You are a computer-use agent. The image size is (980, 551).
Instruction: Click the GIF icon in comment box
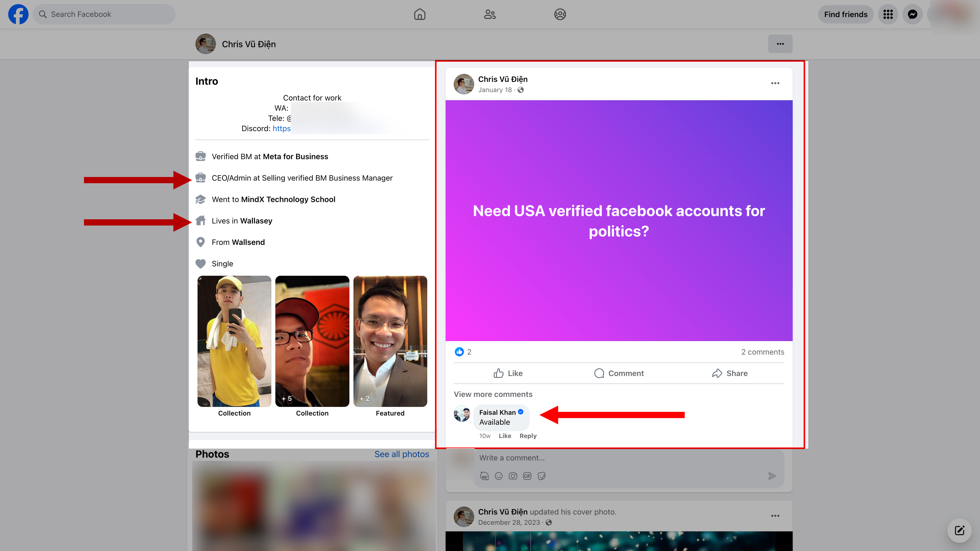(x=527, y=476)
